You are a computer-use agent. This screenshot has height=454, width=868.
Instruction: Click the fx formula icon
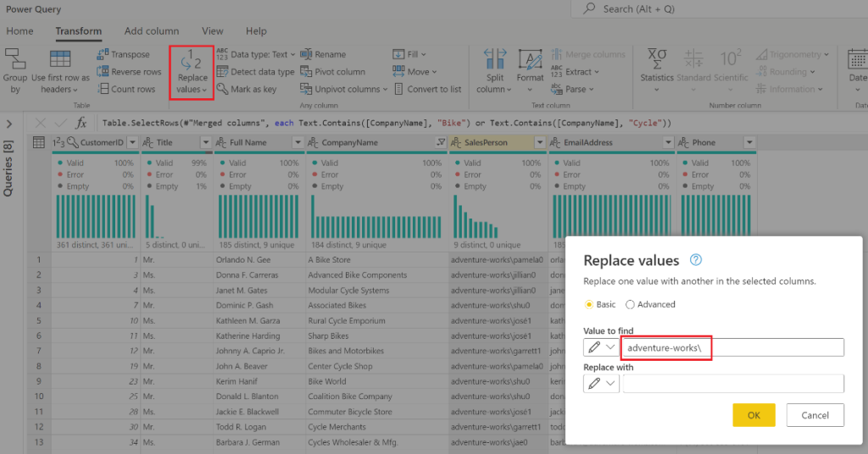click(81, 123)
